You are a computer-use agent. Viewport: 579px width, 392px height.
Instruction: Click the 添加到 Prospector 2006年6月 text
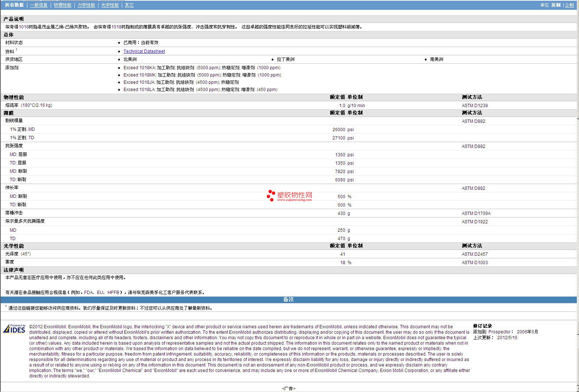point(505,332)
